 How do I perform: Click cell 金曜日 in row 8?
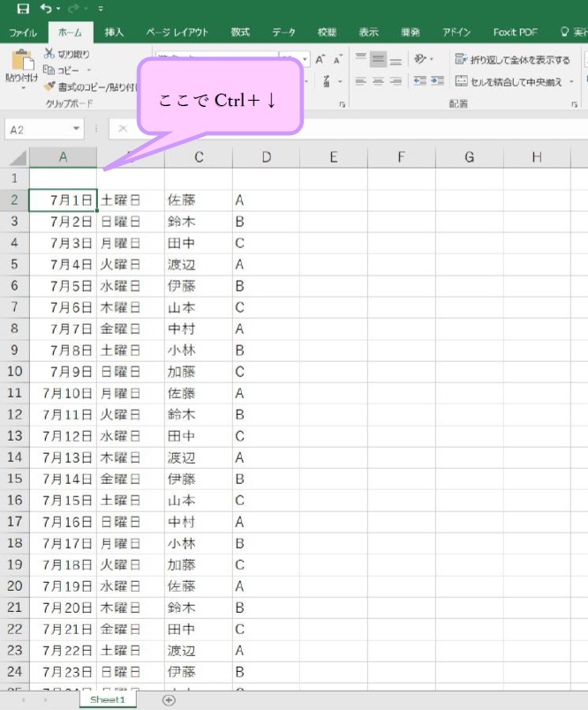point(131,329)
